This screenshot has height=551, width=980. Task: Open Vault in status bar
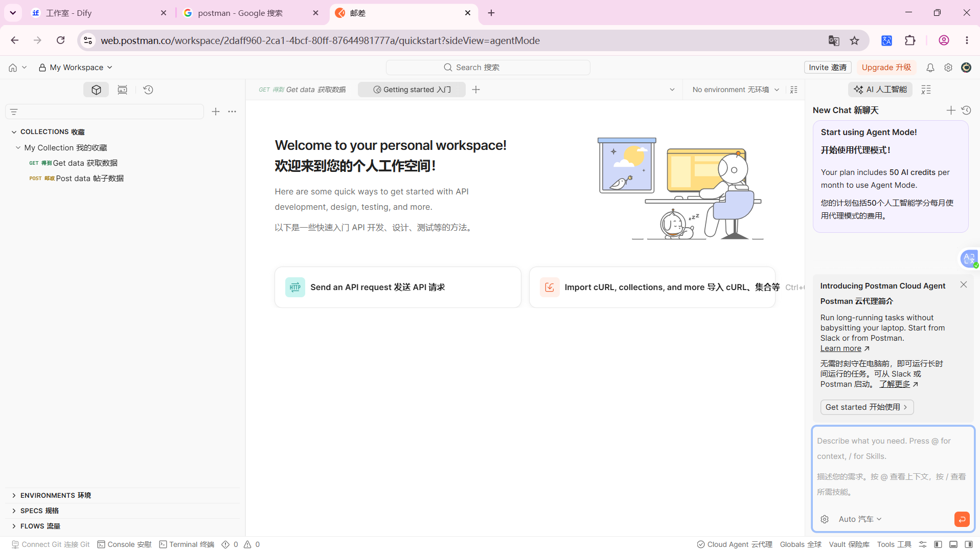pos(849,544)
